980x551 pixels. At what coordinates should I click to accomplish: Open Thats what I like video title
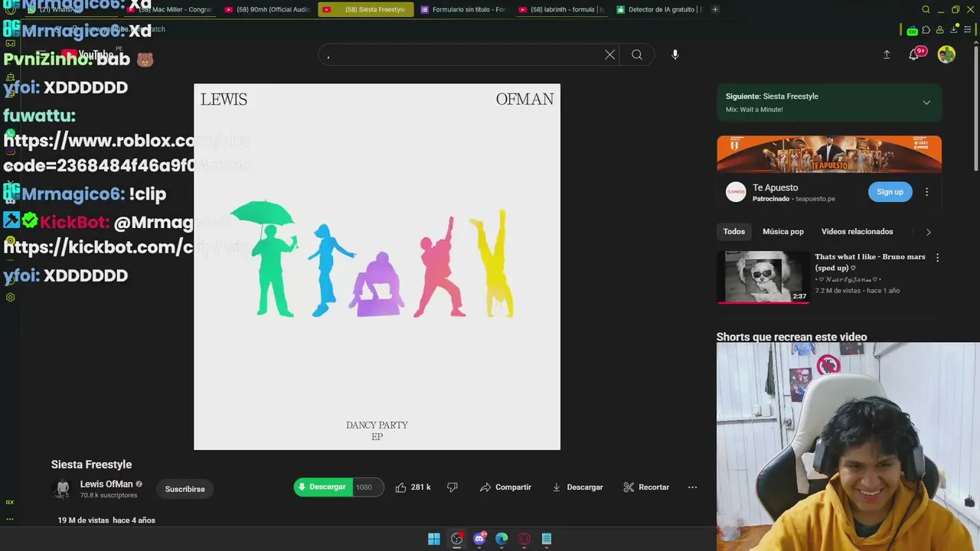870,262
